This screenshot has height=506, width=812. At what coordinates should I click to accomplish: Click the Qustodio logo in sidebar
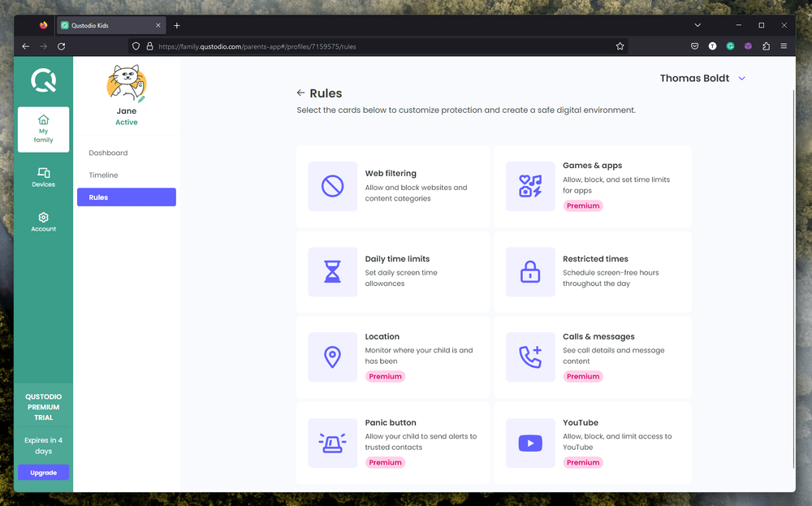coord(44,80)
